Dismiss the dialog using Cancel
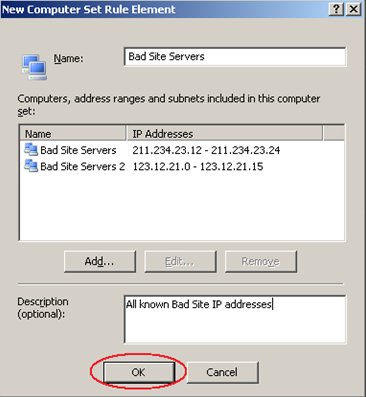 click(222, 372)
